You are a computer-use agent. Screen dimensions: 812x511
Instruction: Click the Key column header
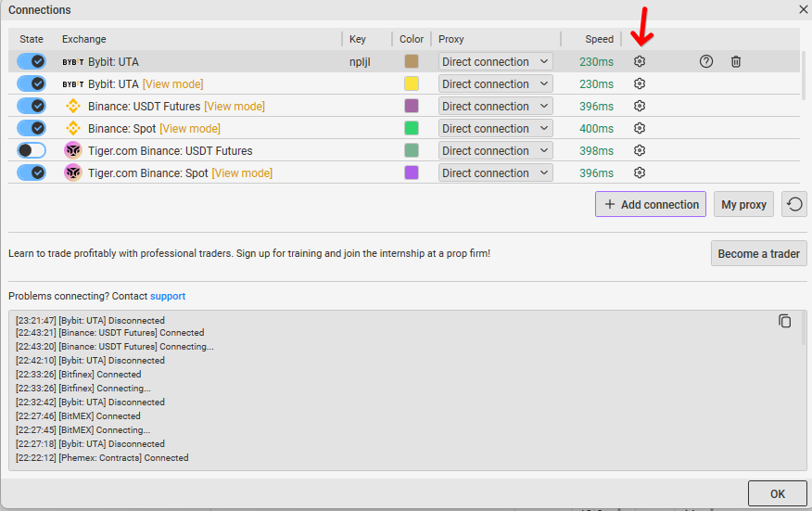tap(357, 39)
